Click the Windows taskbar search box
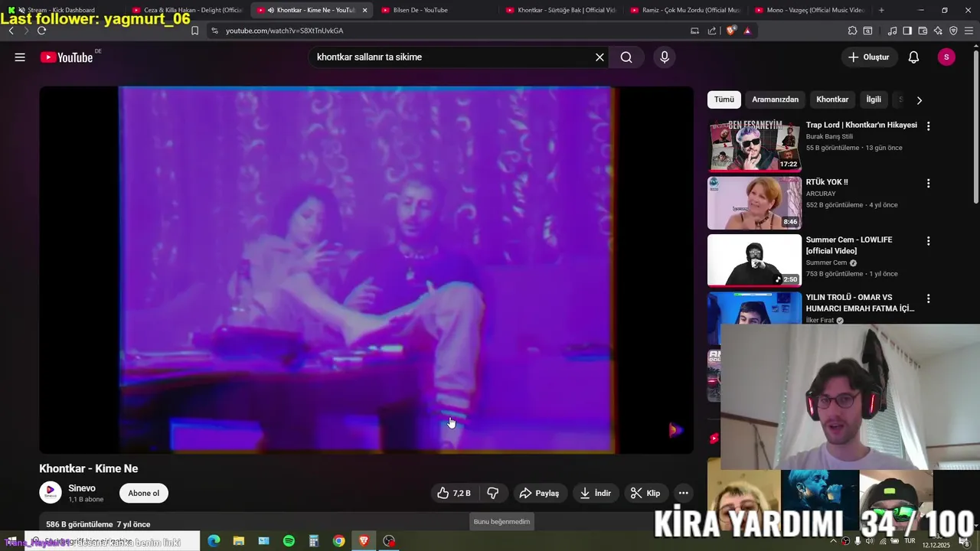980x551 pixels. click(x=112, y=541)
